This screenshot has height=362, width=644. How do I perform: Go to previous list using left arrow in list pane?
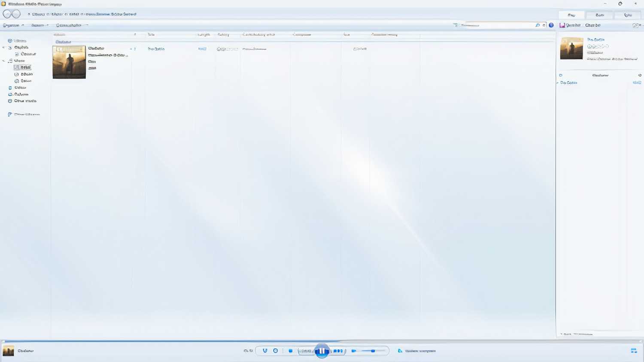561,75
